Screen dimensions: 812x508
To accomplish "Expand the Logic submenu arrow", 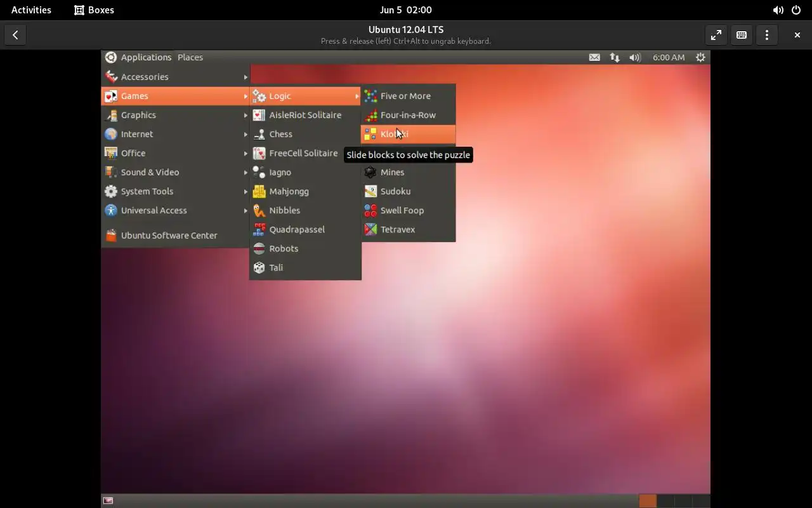I will [357, 96].
